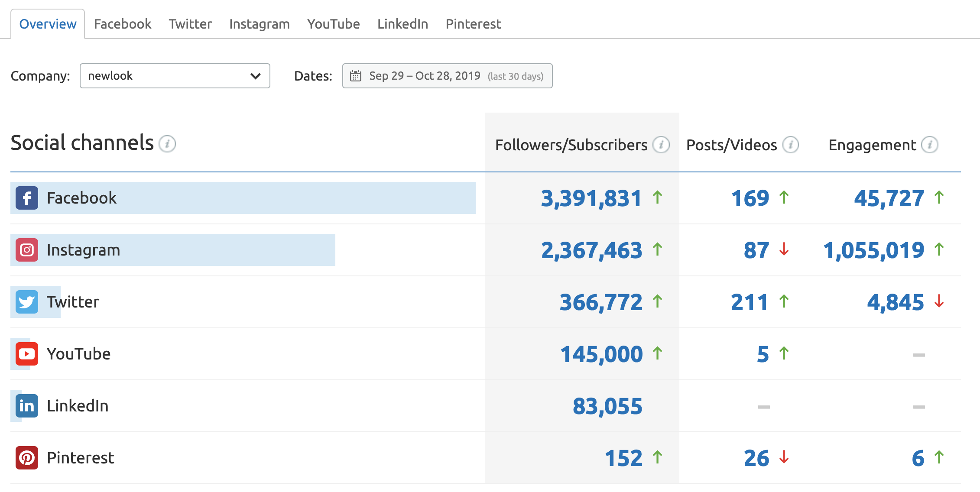The height and width of the screenshot is (492, 980).
Task: Open the LinkedIn tab
Action: tap(402, 24)
